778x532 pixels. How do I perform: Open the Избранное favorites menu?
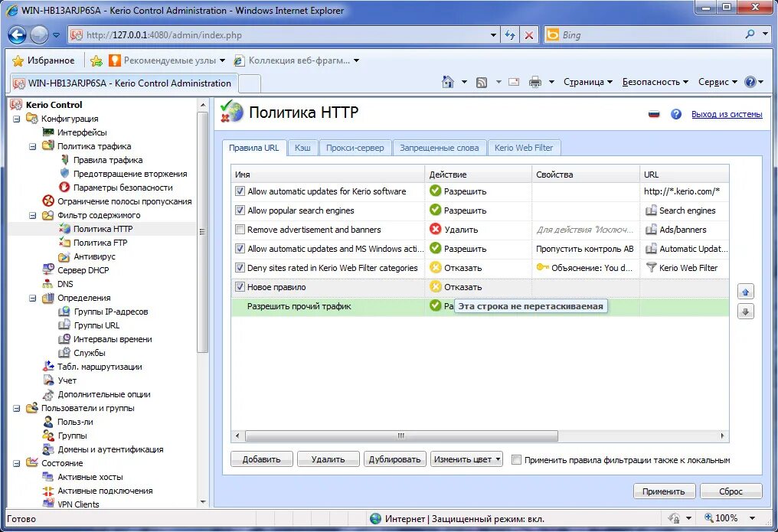43,60
